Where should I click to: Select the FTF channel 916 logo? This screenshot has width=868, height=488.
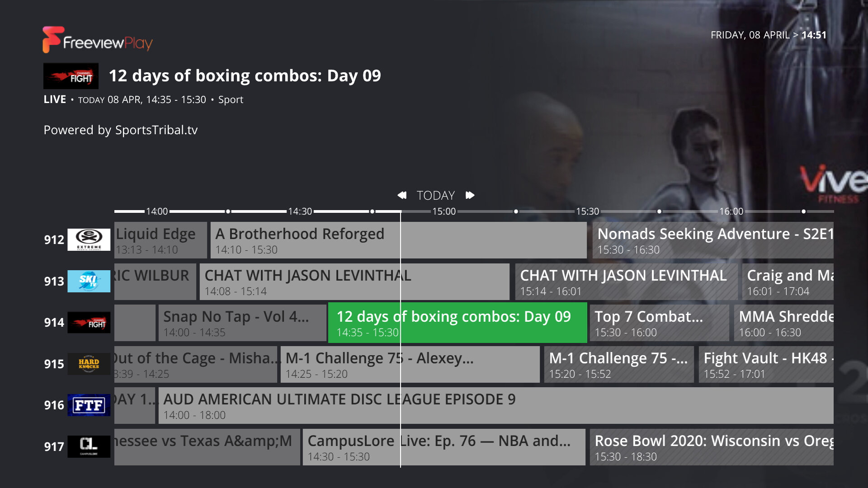click(x=89, y=405)
